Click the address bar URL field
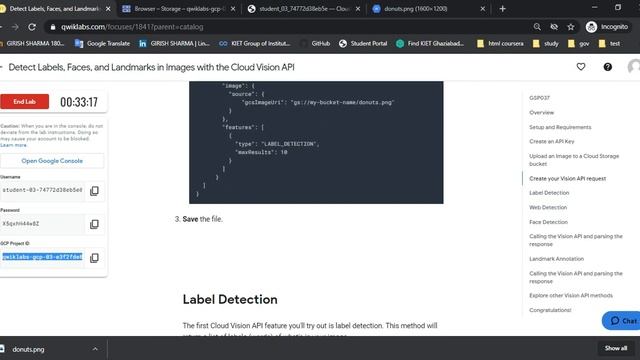This screenshot has width=640, height=360. [286, 27]
